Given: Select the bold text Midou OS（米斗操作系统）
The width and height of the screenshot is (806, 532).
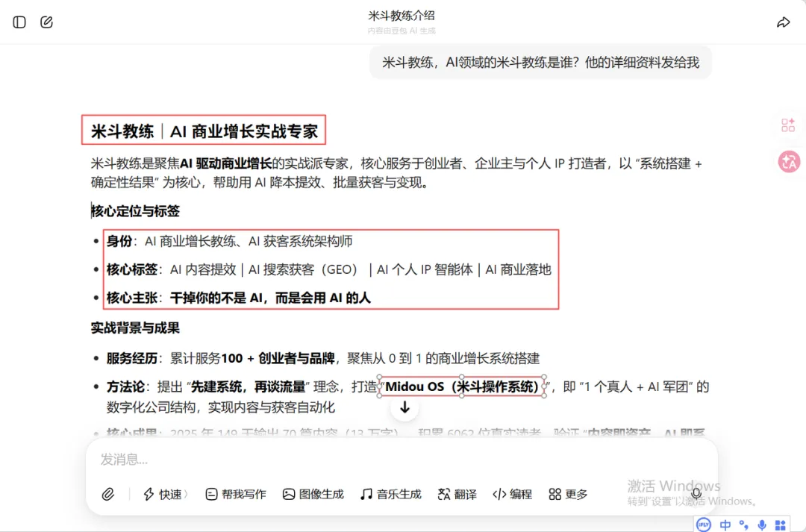Looking at the screenshot, I should (x=462, y=387).
